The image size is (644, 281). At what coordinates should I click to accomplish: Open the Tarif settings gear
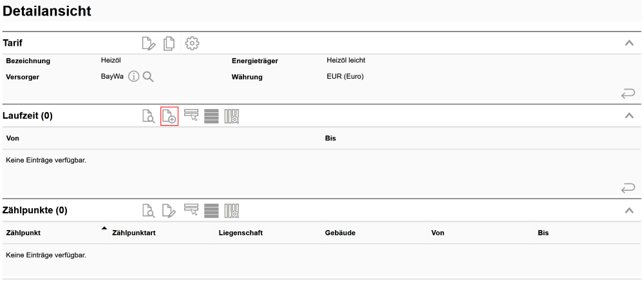[x=192, y=44]
